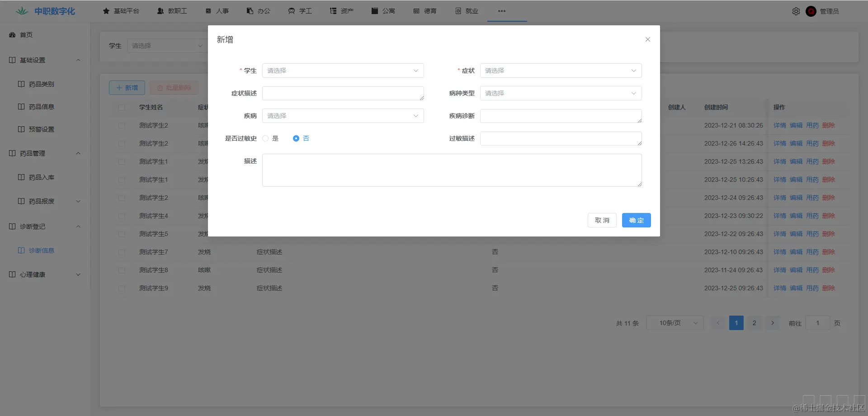Click the icon beside 学工 menu
The height and width of the screenshot is (416, 868).
tap(292, 11)
